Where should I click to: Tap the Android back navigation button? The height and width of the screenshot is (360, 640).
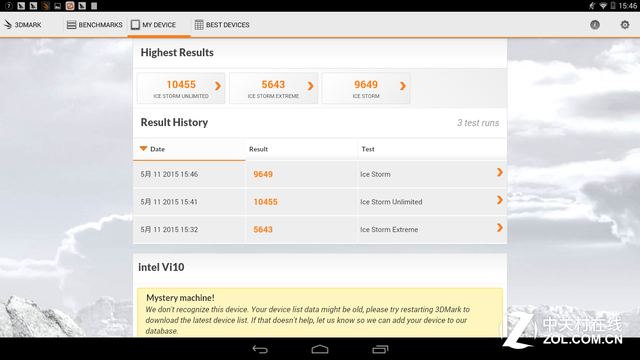pyautogui.click(x=260, y=349)
